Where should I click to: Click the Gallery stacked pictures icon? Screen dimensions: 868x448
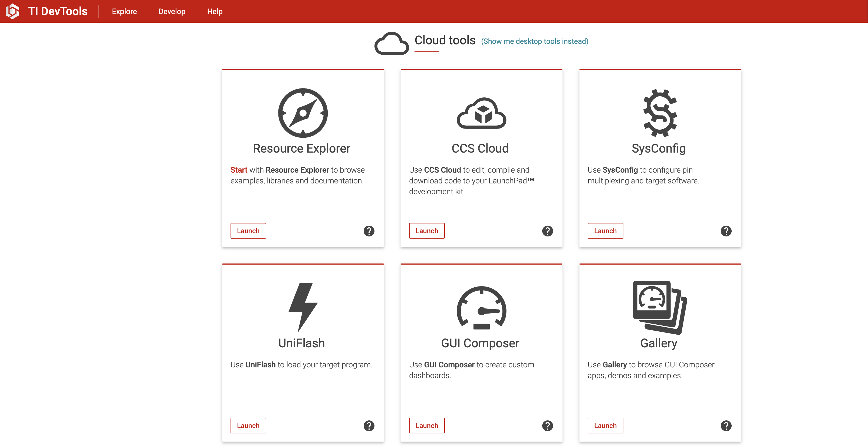pyautogui.click(x=660, y=307)
